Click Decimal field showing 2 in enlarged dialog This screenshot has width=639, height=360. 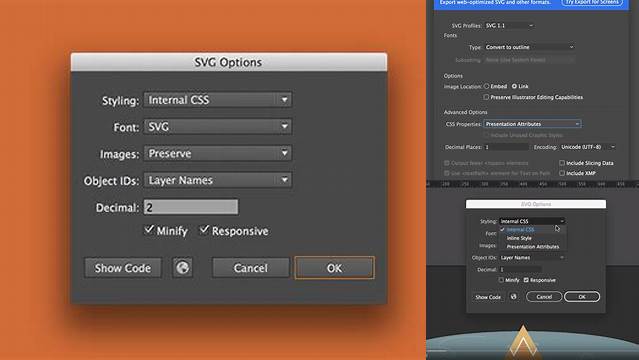pos(191,208)
